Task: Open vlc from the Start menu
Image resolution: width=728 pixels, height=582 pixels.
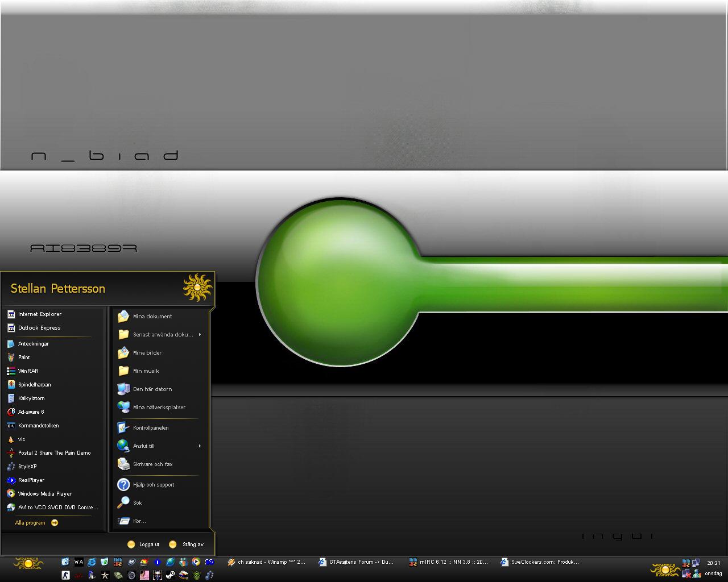Action: [x=22, y=439]
